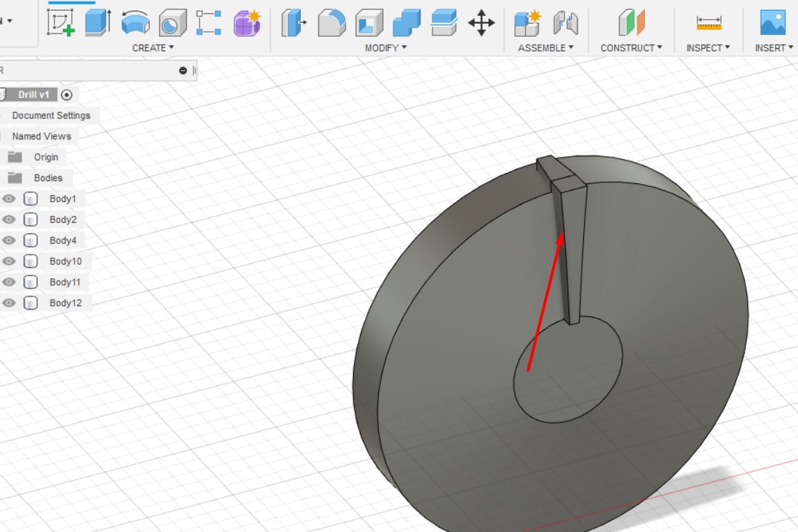
Task: Select the Fillet tool
Action: tap(332, 23)
